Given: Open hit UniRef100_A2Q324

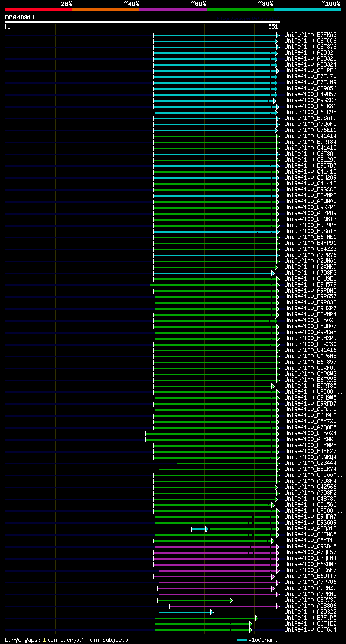Looking at the screenshot, I should pos(310,65).
